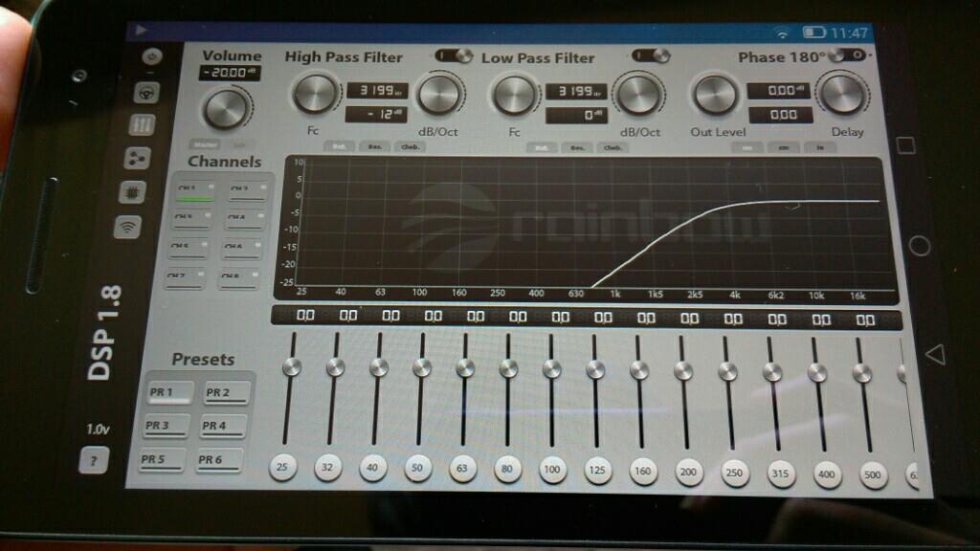This screenshot has width=980, height=551.
Task: Tap the Volume -20.00 dB display
Action: tap(230, 73)
